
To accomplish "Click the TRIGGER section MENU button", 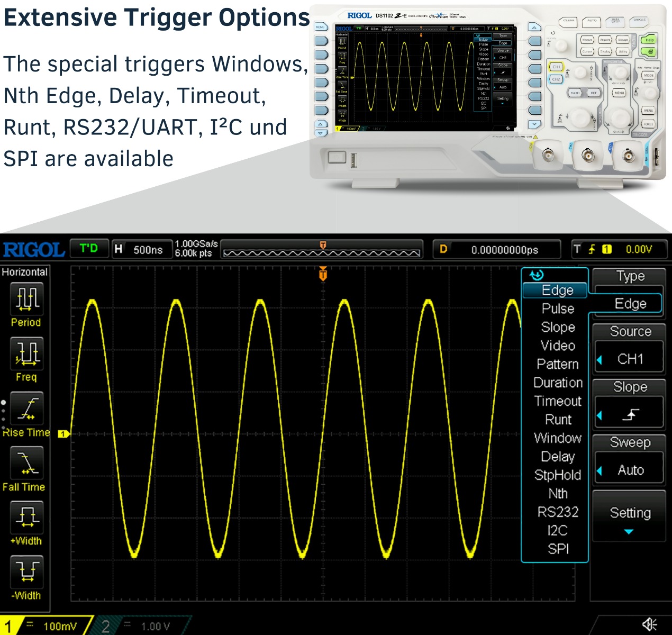I will point(649,111).
